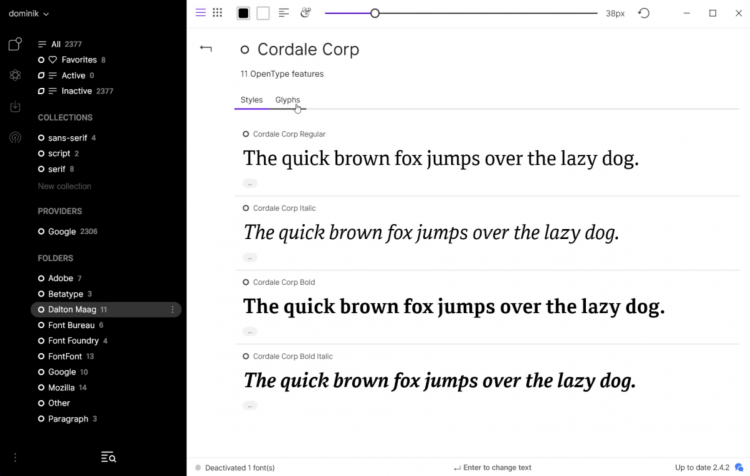Toggle activation circle for sans-serif collection

(x=41, y=138)
